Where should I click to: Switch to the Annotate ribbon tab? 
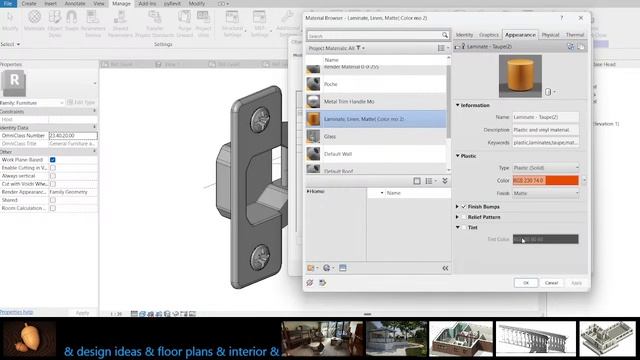[75, 3]
